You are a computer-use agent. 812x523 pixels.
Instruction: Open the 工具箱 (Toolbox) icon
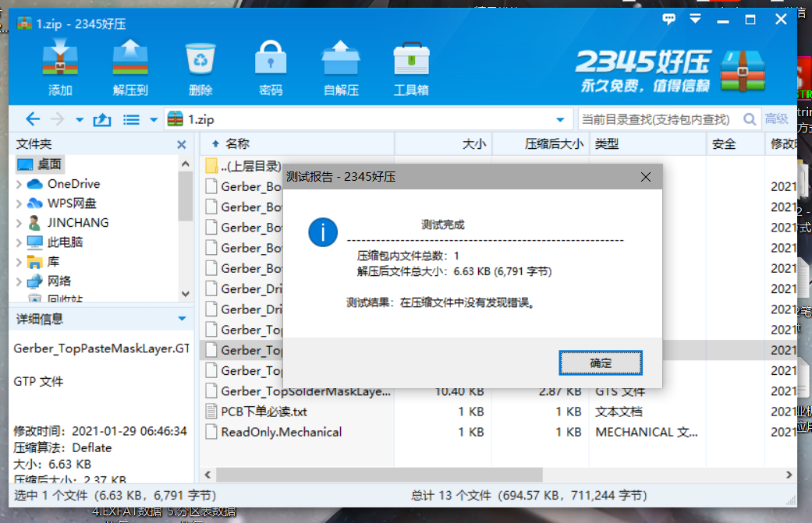click(x=411, y=67)
